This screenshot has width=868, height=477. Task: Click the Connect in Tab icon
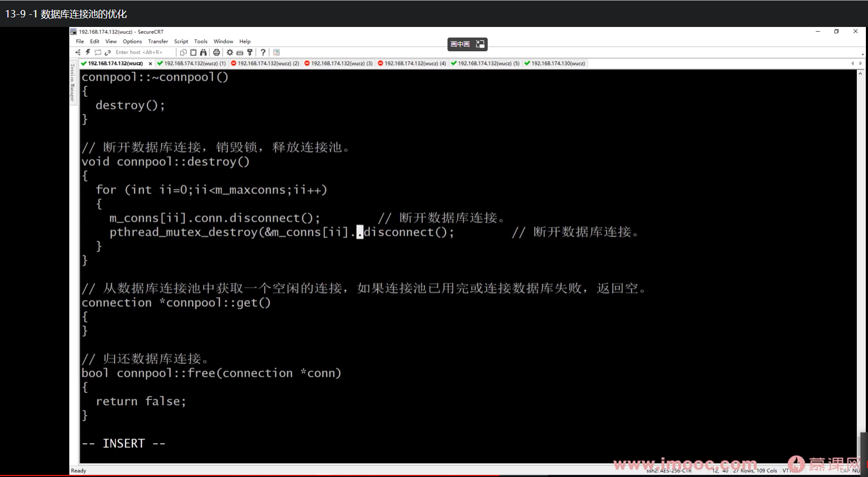[98, 52]
